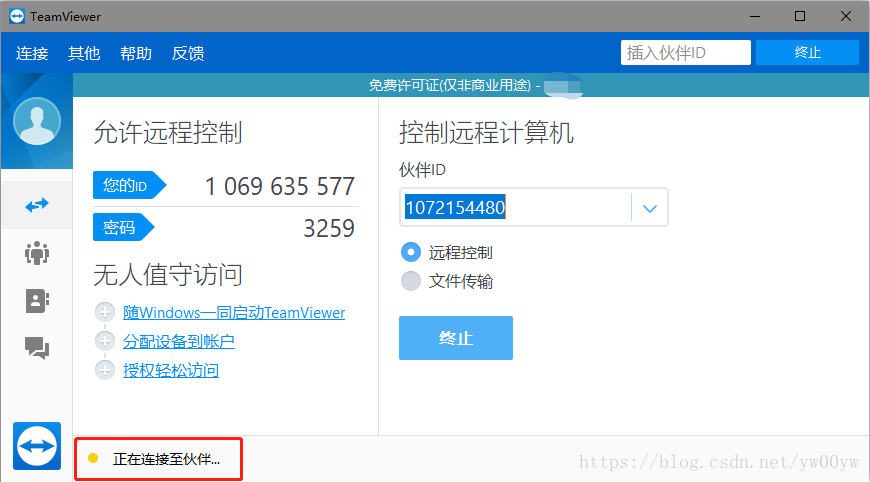Open the Meeting icon in sidebar
870x482 pixels.
tap(37, 253)
